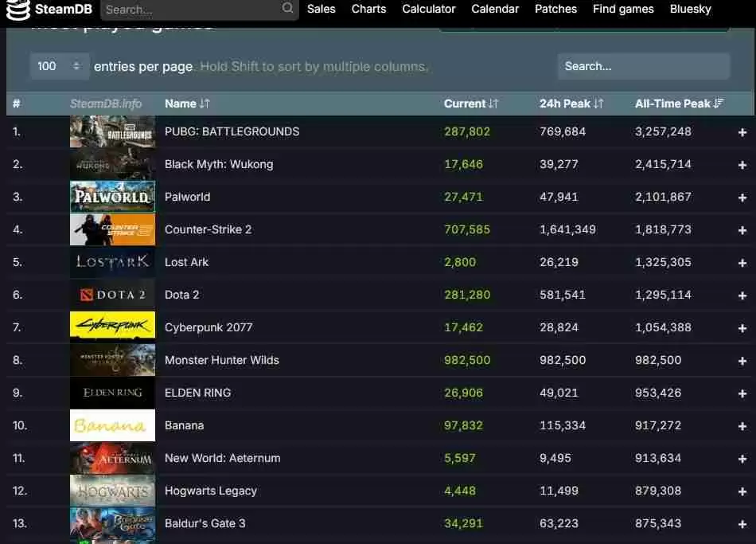Sort the table by Name column

(187, 104)
